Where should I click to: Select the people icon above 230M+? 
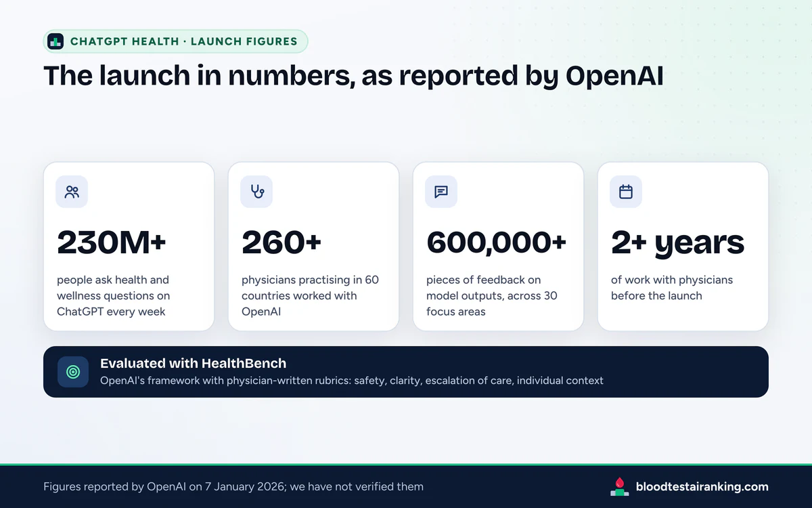(72, 192)
